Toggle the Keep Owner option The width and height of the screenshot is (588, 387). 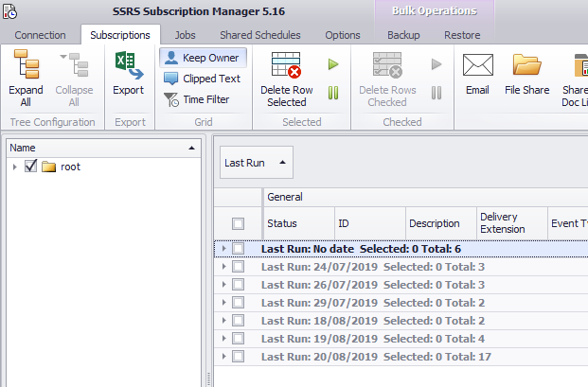click(x=204, y=58)
